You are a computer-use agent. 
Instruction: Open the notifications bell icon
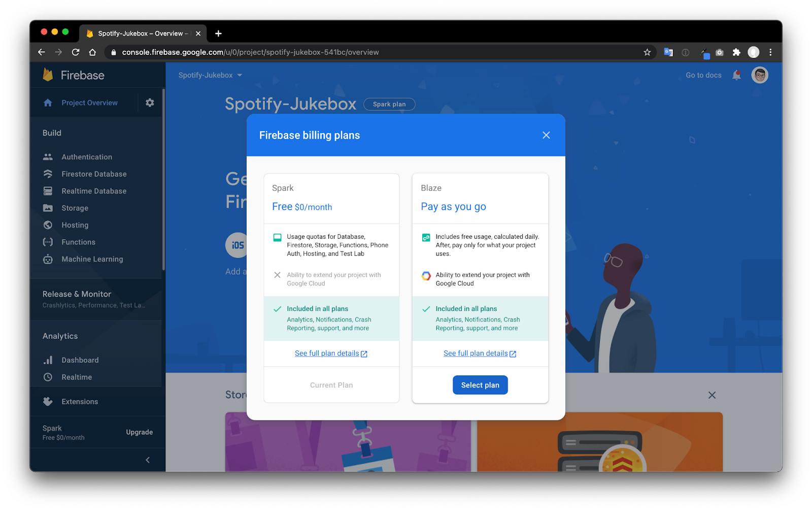pyautogui.click(x=737, y=75)
